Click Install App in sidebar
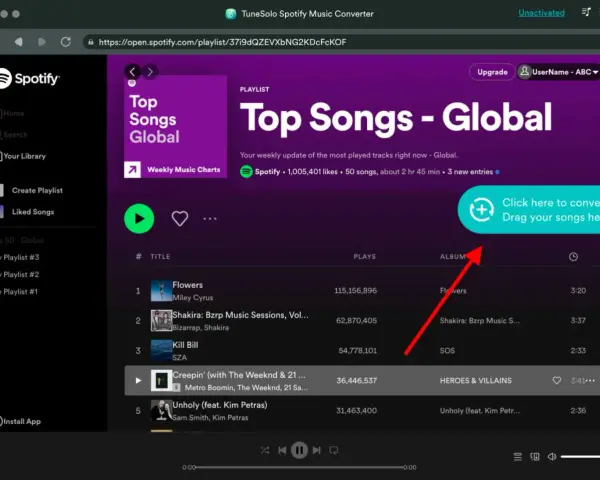 20,421
